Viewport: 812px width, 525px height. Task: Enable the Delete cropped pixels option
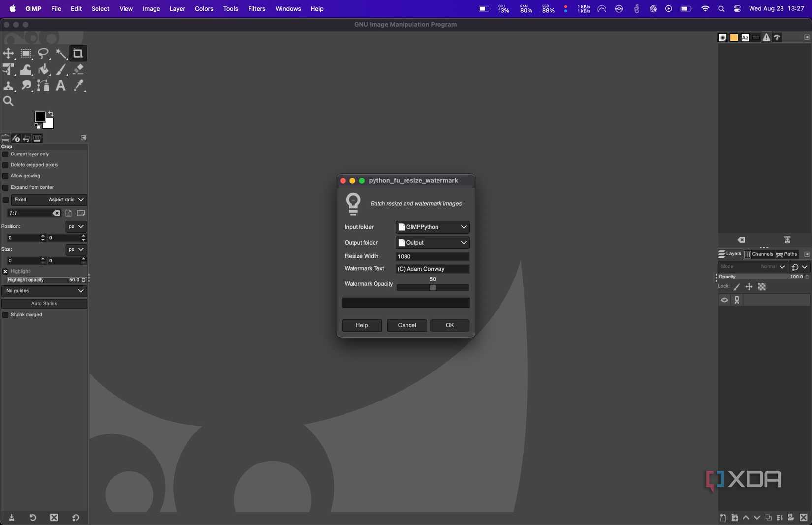tap(5, 165)
